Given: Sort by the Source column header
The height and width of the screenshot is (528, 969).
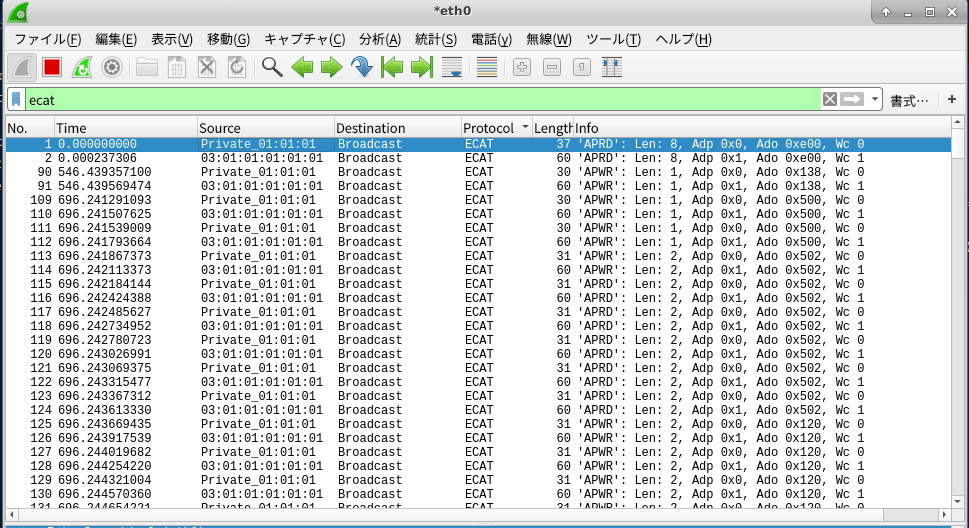Looking at the screenshot, I should 266,128.
